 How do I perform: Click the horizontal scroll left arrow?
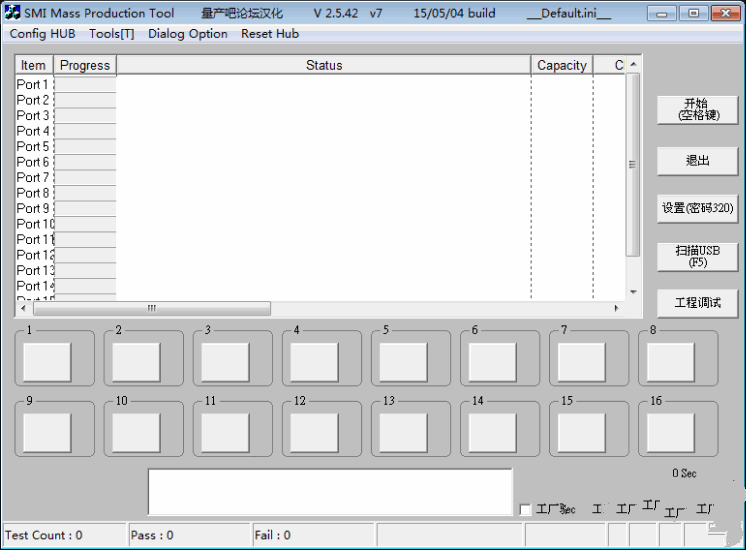coord(23,308)
